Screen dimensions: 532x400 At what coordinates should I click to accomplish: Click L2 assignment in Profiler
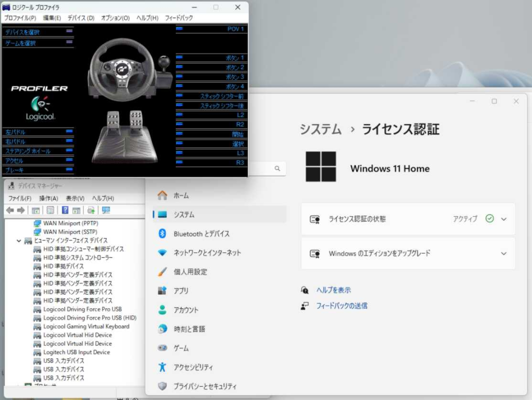[x=211, y=115]
